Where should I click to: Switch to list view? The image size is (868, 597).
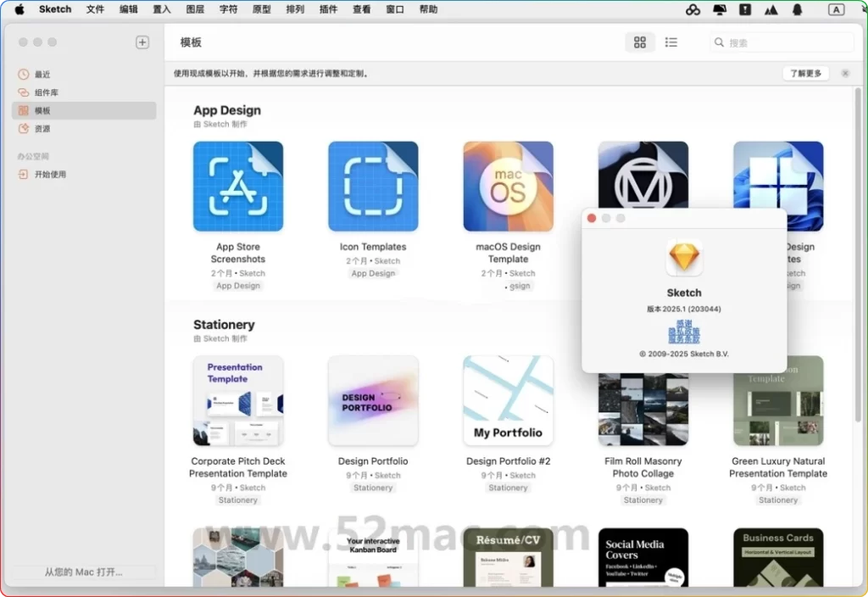pyautogui.click(x=671, y=42)
